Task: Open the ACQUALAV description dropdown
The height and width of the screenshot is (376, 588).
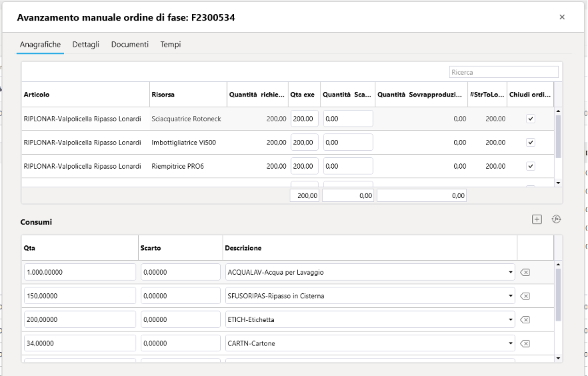Action: pos(510,273)
